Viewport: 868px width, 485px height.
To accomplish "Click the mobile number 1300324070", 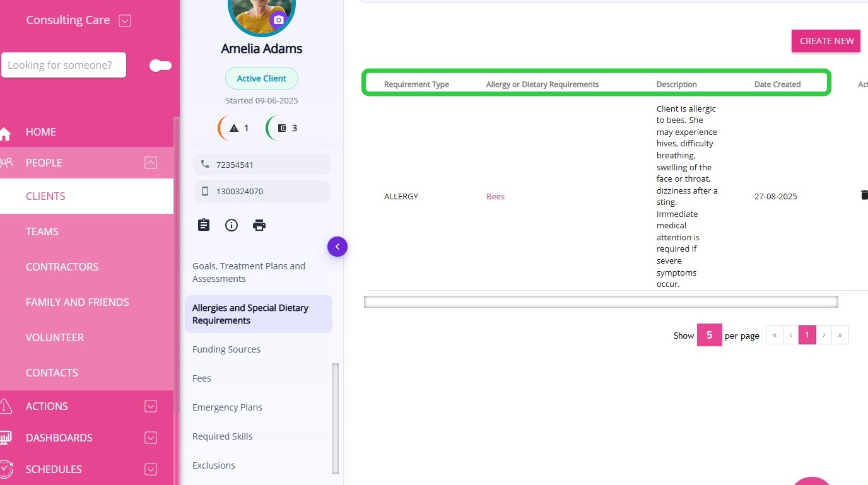I will 262,191.
